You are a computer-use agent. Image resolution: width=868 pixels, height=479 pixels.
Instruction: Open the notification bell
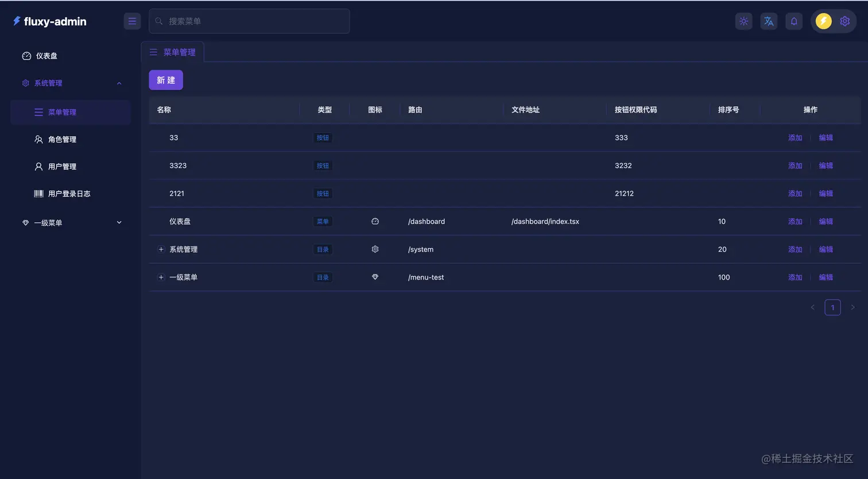[794, 21]
